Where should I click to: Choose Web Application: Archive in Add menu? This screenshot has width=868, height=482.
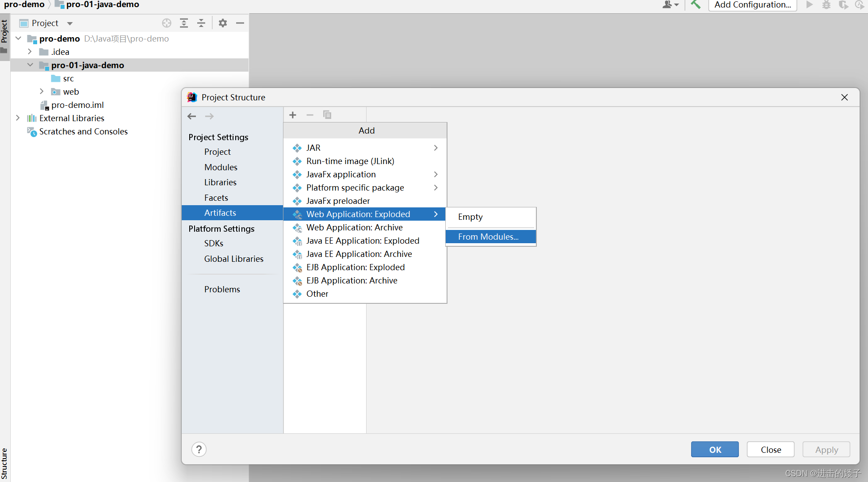354,227
